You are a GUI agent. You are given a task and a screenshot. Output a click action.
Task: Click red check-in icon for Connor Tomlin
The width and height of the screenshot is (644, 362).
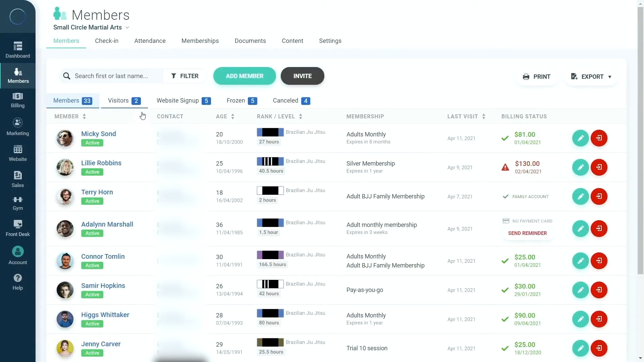point(599,261)
